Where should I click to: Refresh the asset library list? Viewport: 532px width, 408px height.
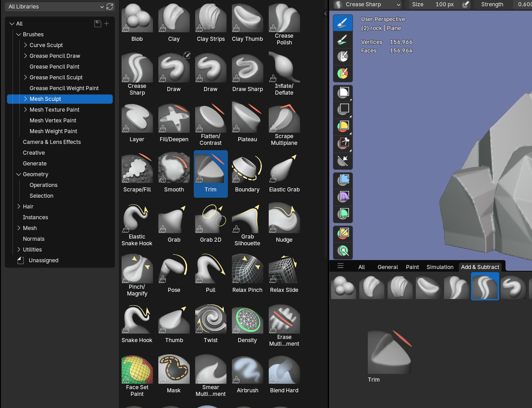109,6
